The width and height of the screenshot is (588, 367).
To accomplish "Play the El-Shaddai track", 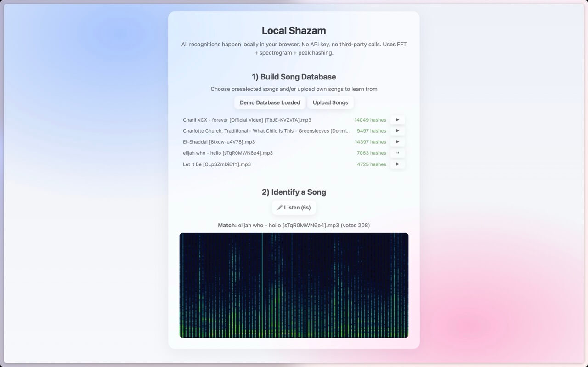I will (397, 142).
